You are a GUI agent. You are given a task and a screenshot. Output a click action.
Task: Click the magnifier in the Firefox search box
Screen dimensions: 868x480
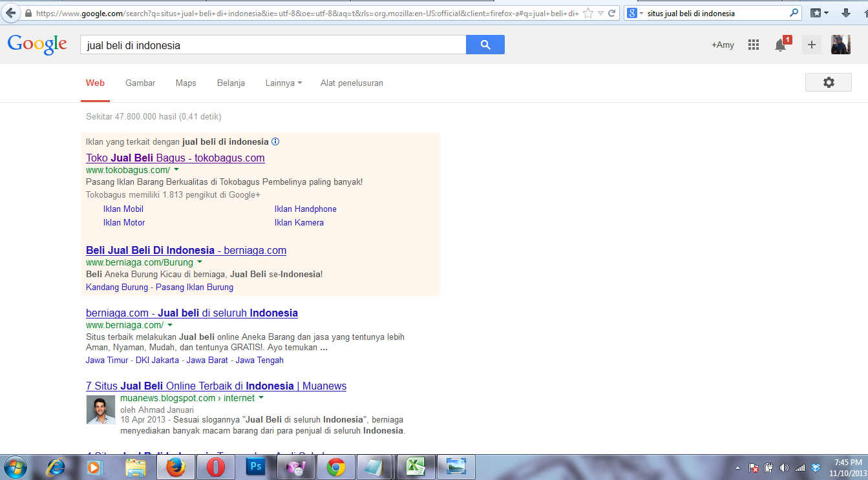click(794, 13)
